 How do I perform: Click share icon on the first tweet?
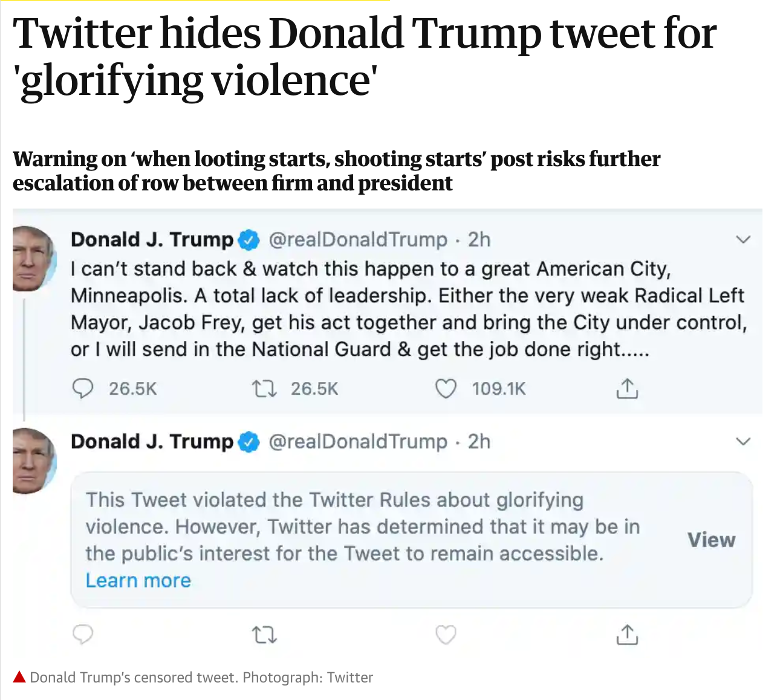pyautogui.click(x=627, y=389)
